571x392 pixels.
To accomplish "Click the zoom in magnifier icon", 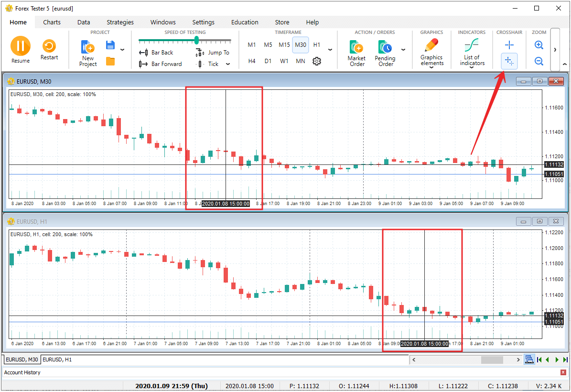I will 539,45.
